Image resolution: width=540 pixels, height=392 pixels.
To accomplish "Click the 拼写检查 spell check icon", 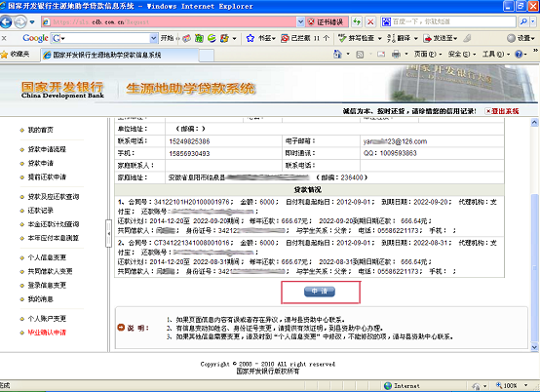I will point(342,38).
